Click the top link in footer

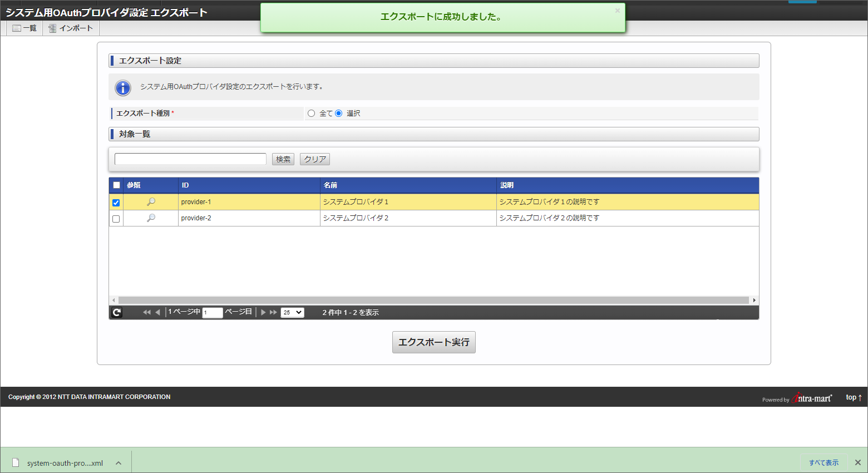click(x=854, y=397)
